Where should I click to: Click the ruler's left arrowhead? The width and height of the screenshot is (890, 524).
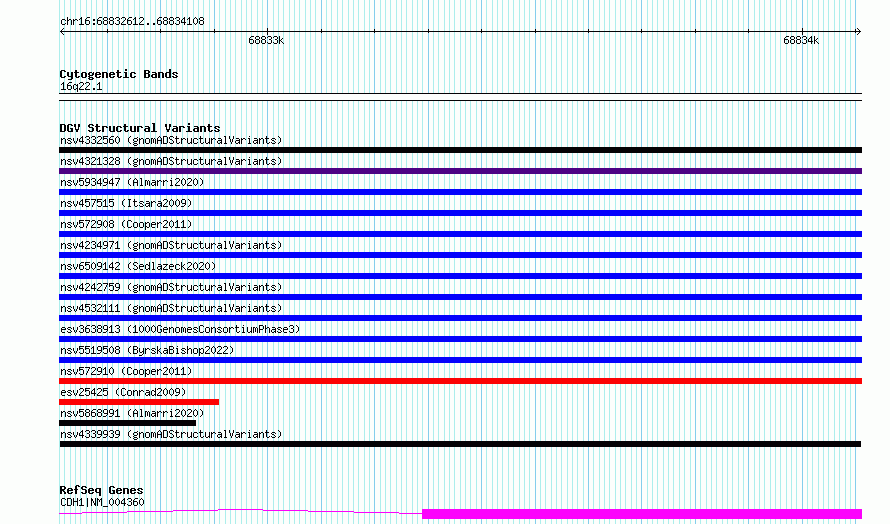tap(62, 32)
